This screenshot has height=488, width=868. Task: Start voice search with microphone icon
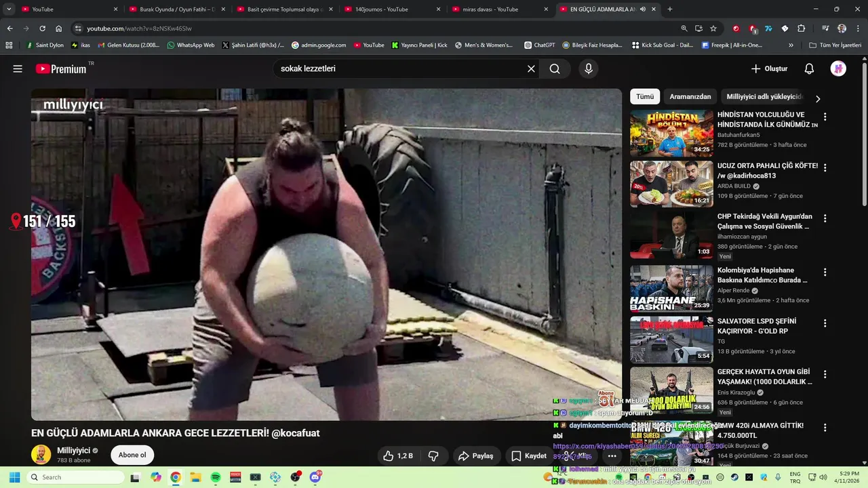click(589, 68)
